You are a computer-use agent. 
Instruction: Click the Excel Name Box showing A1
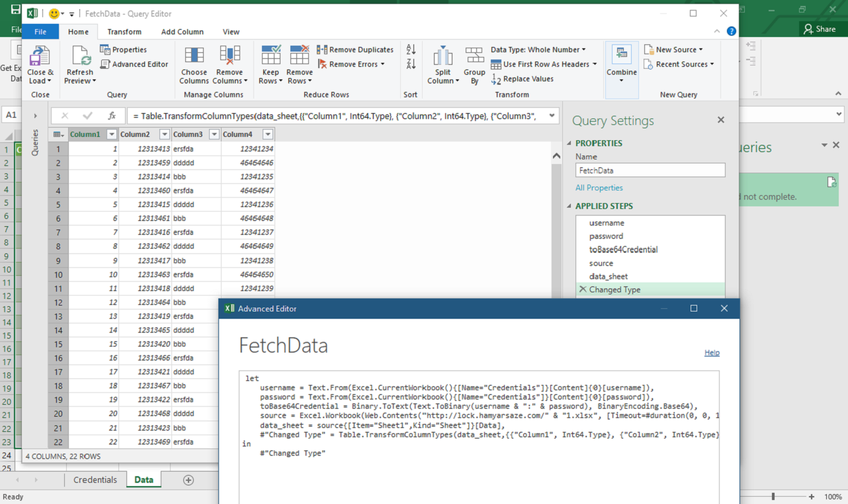[11, 115]
